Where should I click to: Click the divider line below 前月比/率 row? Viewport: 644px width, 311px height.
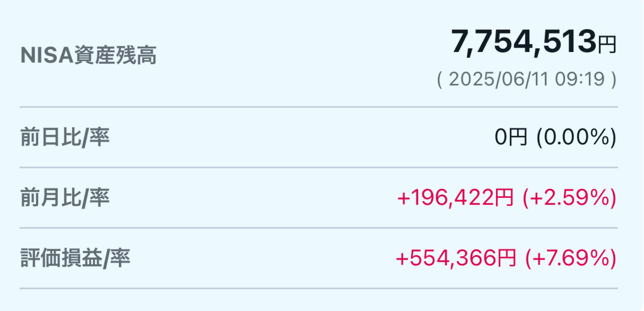click(x=319, y=228)
